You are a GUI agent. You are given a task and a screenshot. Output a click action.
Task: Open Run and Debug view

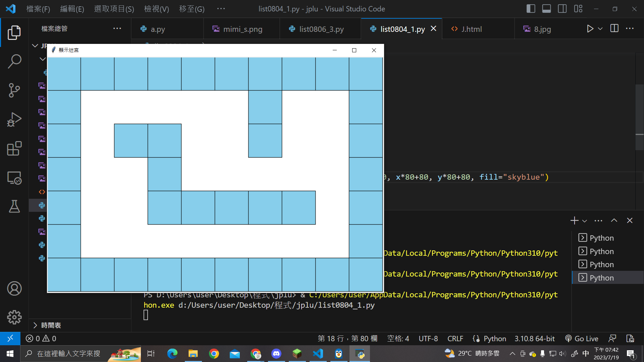(14, 119)
